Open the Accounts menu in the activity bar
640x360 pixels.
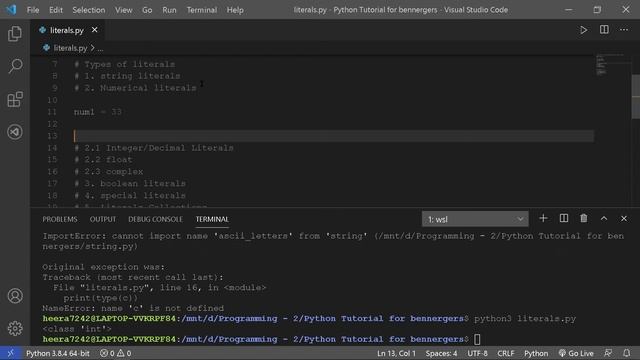[x=15, y=296]
